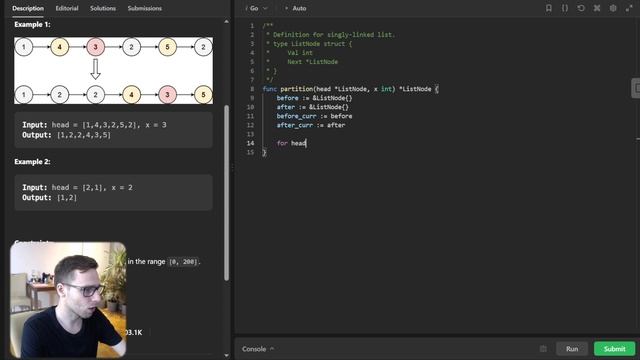Screen dimensions: 640x360
Task: Expand the Console panel
Action: click(x=258, y=349)
